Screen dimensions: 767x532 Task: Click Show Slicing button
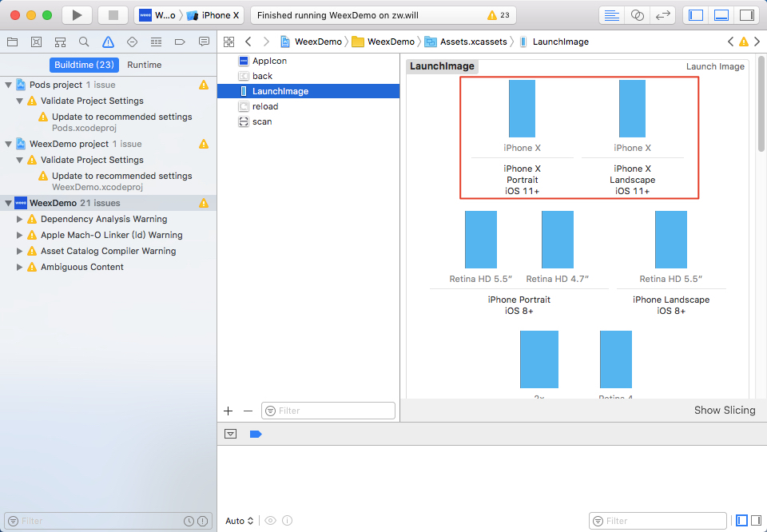click(725, 411)
